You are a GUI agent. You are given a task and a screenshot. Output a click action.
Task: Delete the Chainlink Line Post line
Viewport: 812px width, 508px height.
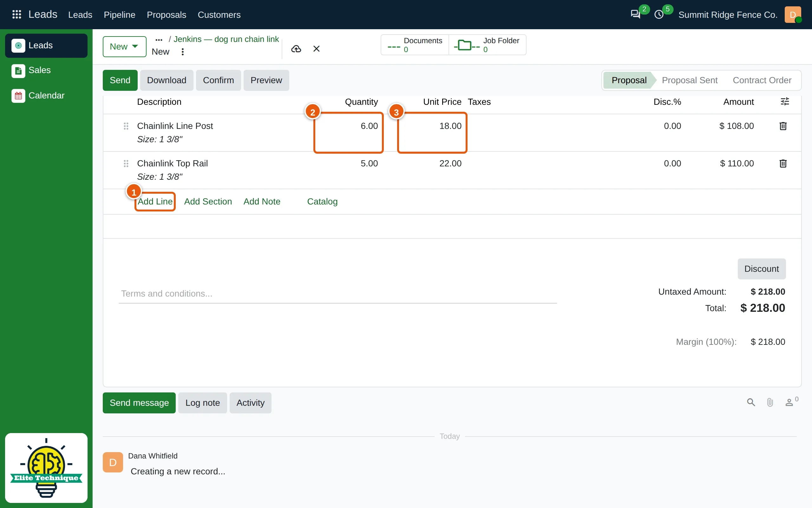tap(783, 126)
